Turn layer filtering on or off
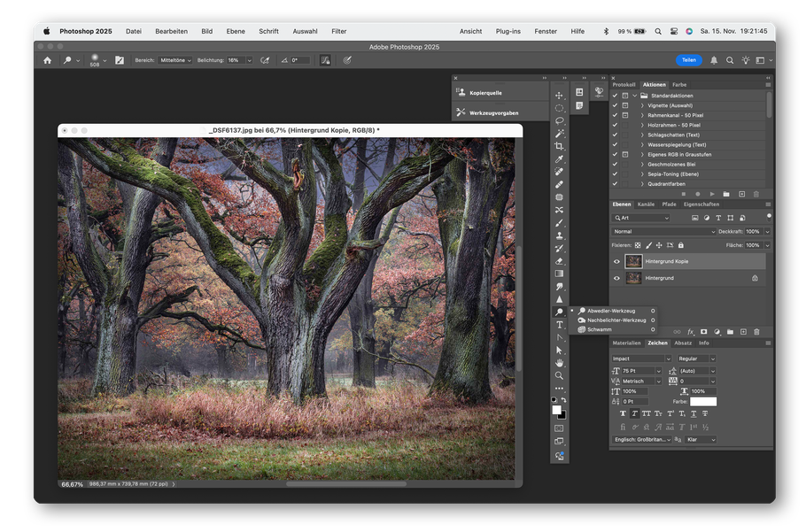This screenshot has width=806, height=532. [x=769, y=217]
